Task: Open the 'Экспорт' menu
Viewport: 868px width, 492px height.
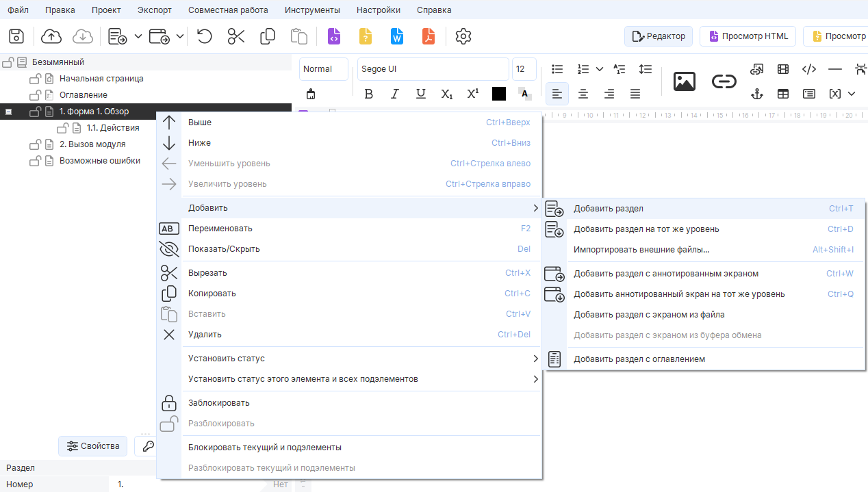Action: (155, 10)
